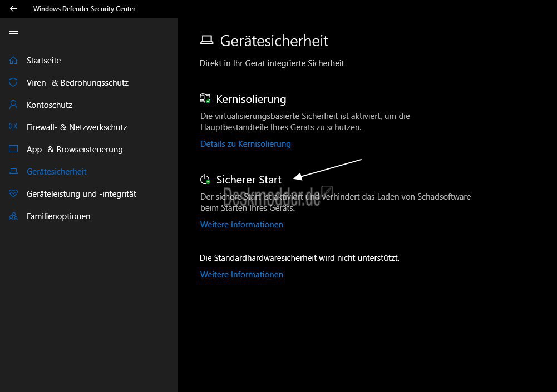Click the heart icon for Geräteleistung und -integrität
Screen dimensions: 557x392
pyautogui.click(x=13, y=194)
